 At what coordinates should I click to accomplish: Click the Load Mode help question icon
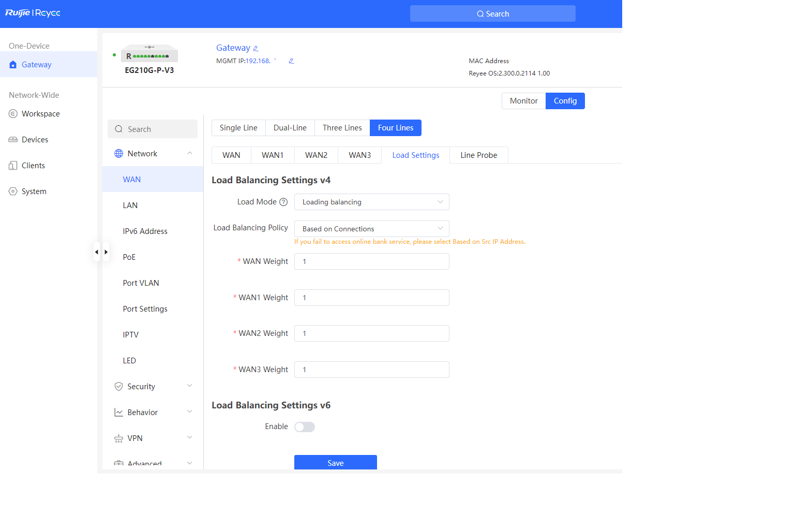[x=283, y=202]
